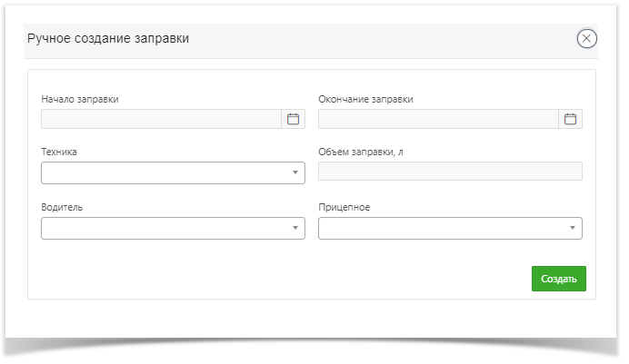Close the Ручное создание заправки dialog

tap(586, 38)
